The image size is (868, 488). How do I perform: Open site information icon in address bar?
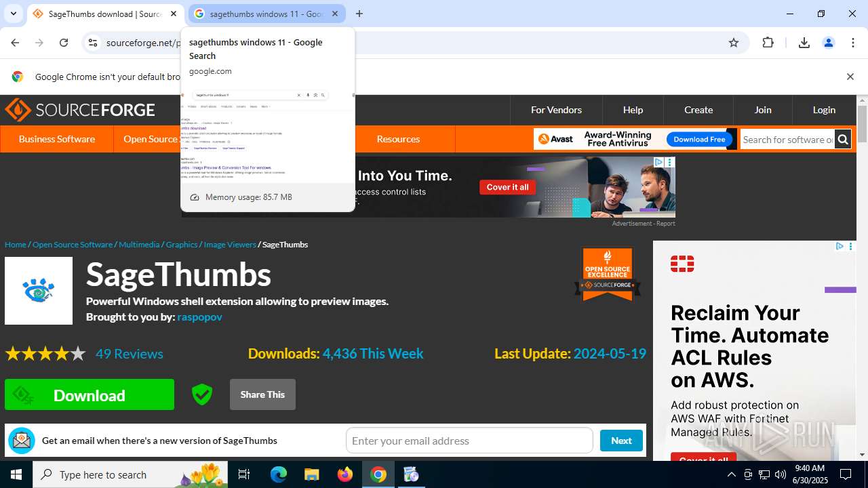[93, 43]
